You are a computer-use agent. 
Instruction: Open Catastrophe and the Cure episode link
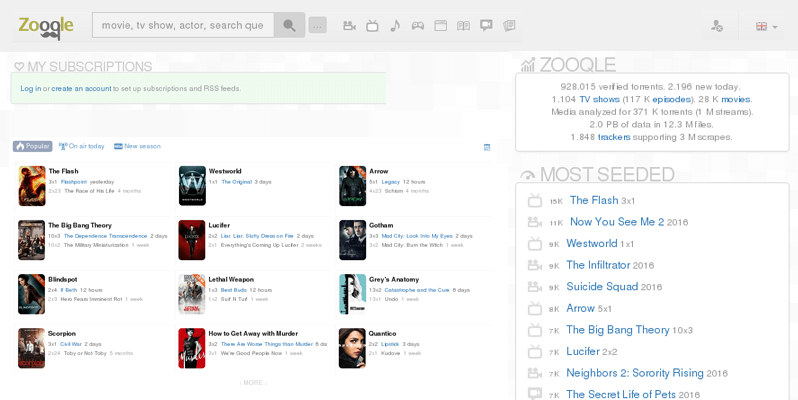click(x=417, y=290)
